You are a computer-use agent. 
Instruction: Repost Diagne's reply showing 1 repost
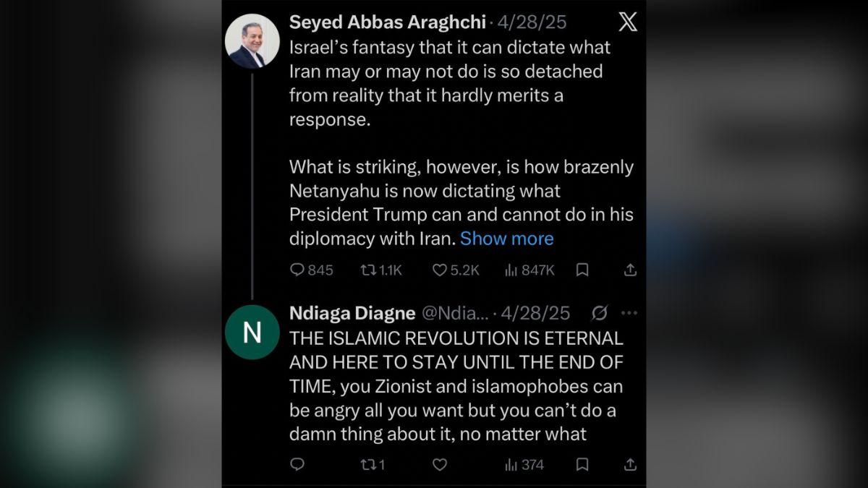point(370,464)
